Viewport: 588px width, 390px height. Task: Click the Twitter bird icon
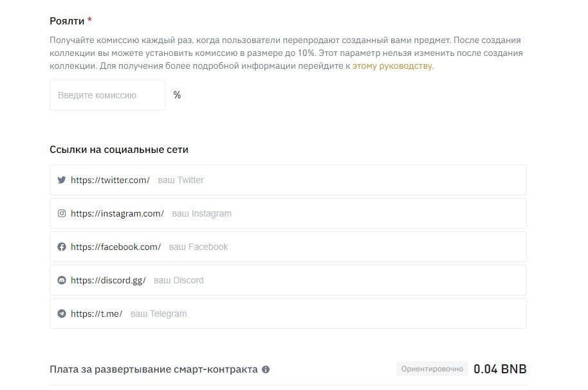61,180
